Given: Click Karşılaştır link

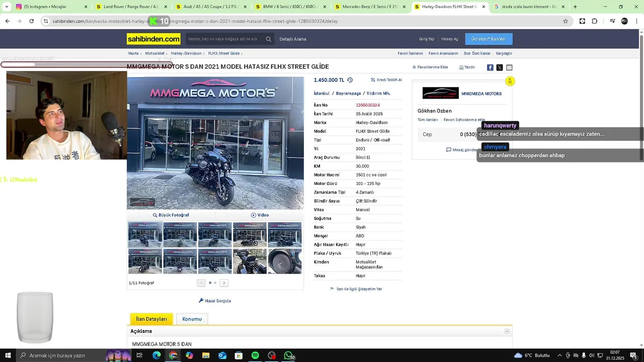Looking at the screenshot, I should (x=504, y=53).
